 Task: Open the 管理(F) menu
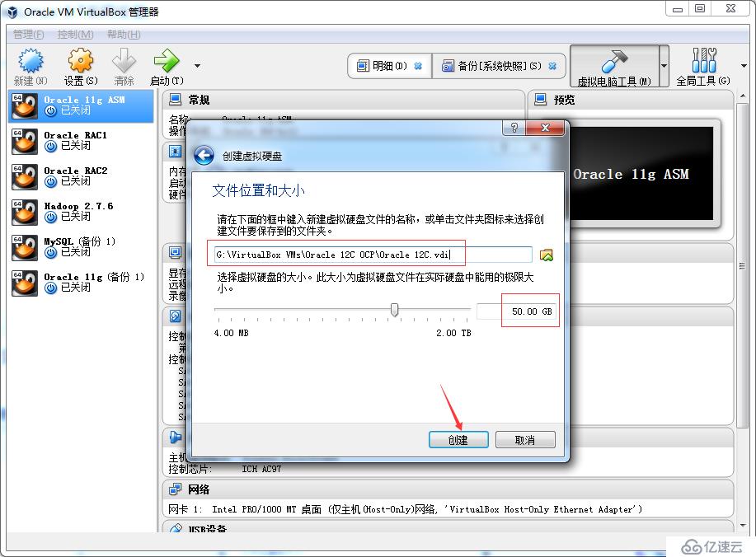(x=29, y=35)
